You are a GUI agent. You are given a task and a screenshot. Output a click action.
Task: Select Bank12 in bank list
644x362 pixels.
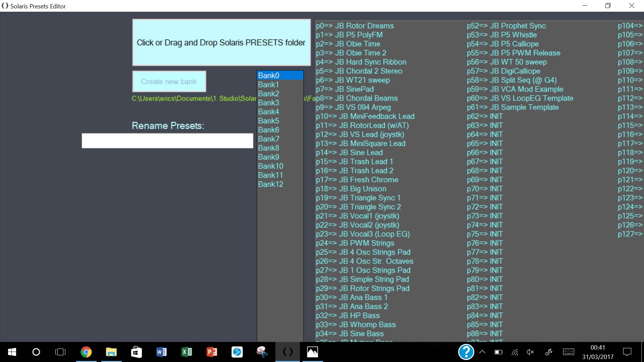tap(280, 184)
